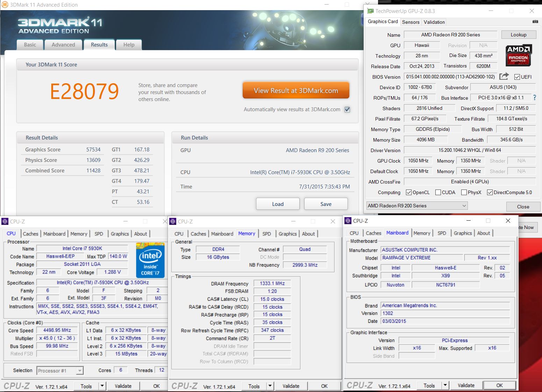
Task: Open Graphics tab in CPU-Z Mainboard window
Action: pos(463,233)
